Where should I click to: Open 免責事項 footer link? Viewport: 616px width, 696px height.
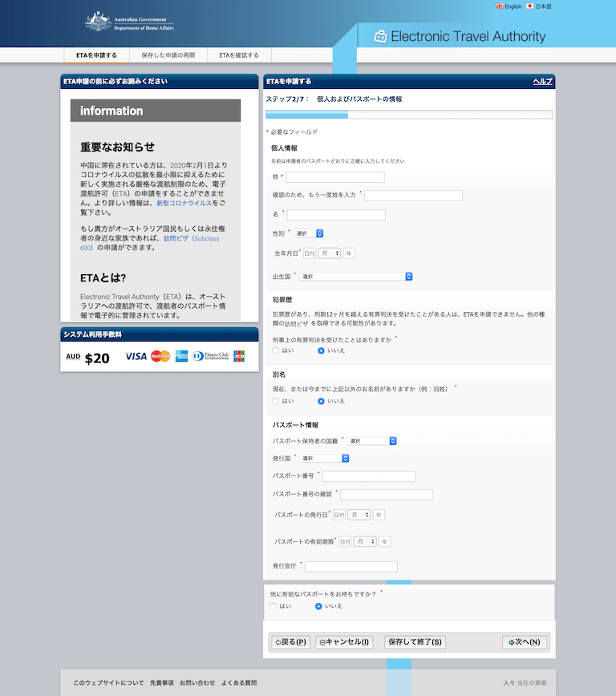pos(162,682)
